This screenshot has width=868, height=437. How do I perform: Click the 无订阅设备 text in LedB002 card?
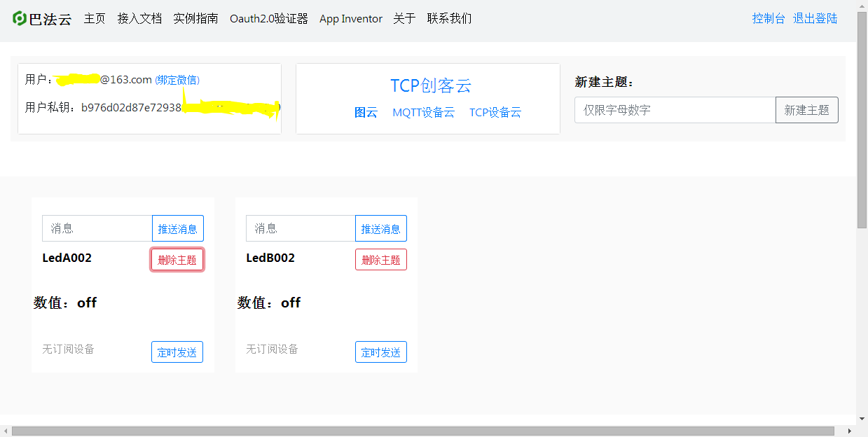pyautogui.click(x=272, y=349)
